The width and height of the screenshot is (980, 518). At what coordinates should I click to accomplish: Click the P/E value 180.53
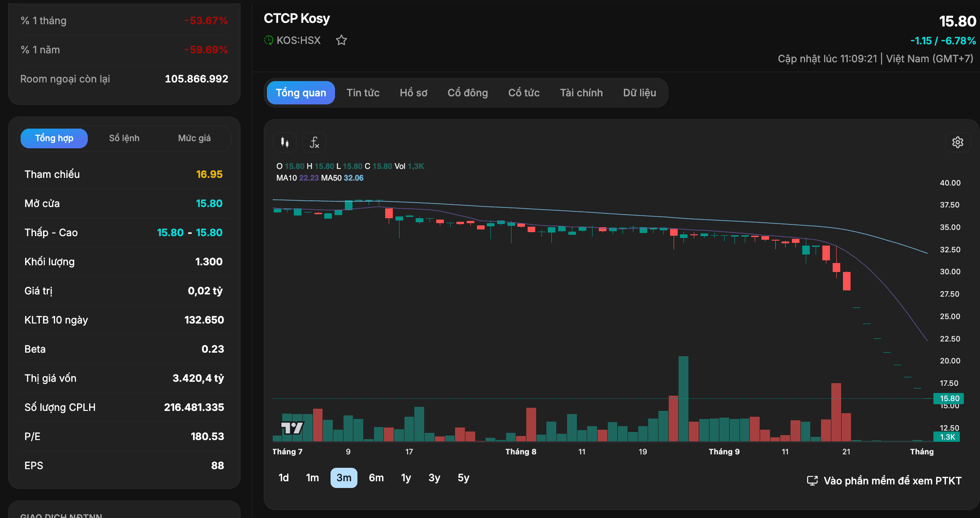click(207, 436)
